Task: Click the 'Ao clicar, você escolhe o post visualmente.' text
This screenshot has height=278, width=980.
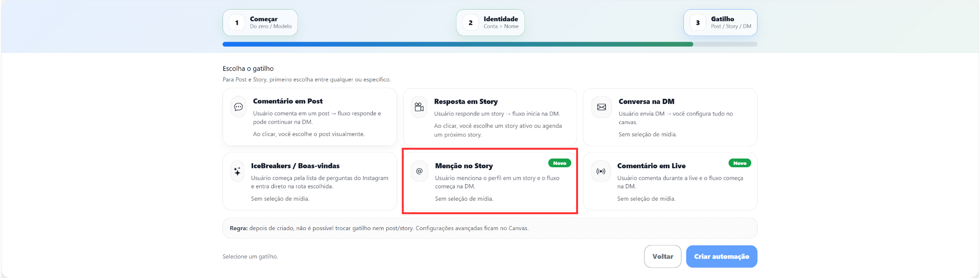Action: 309,134
